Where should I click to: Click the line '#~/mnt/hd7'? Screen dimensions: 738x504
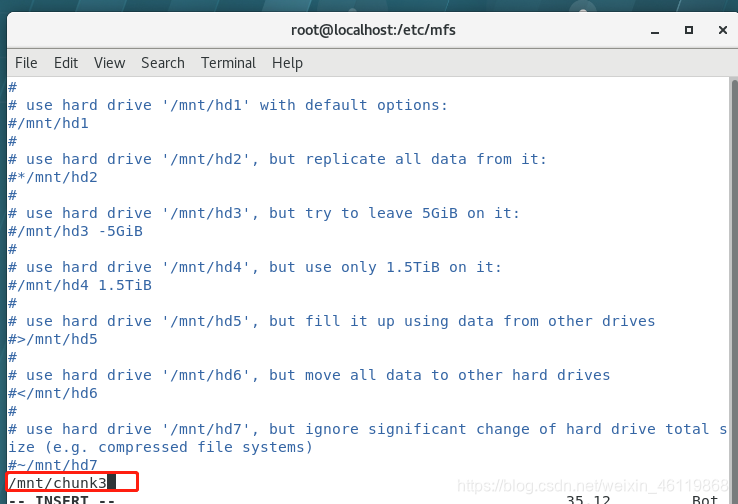53,465
